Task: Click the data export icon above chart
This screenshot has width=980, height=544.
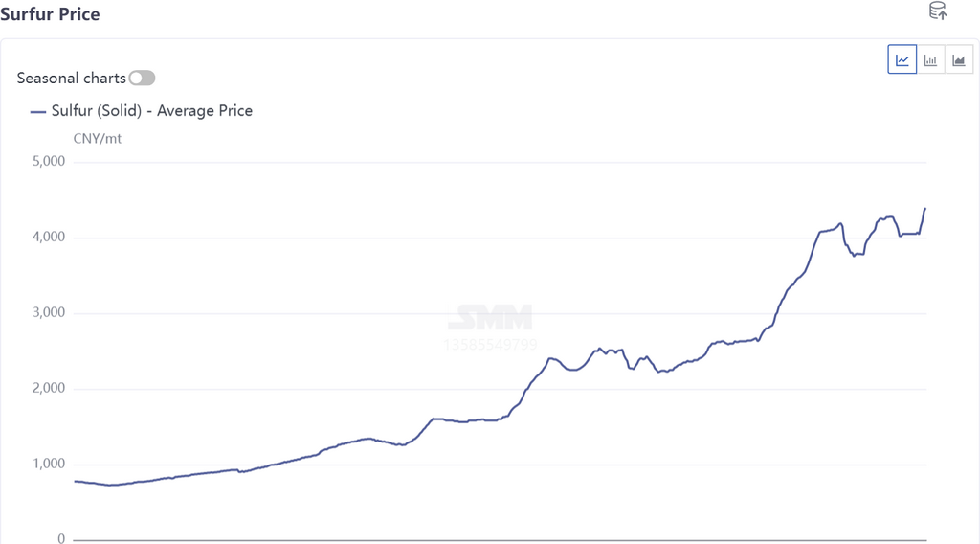Action: point(938,11)
